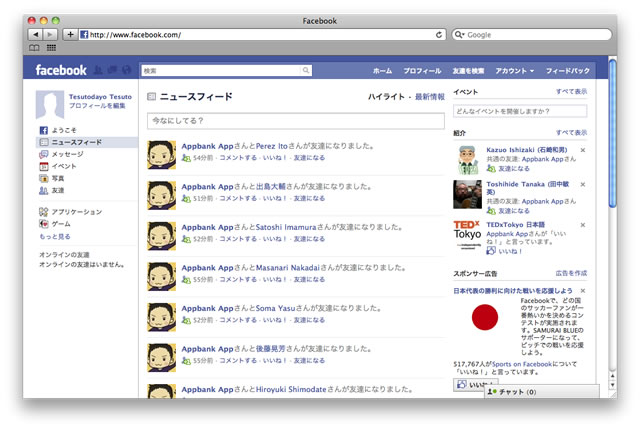
Task: Switch feed to 最新情報
Action: tap(430, 97)
